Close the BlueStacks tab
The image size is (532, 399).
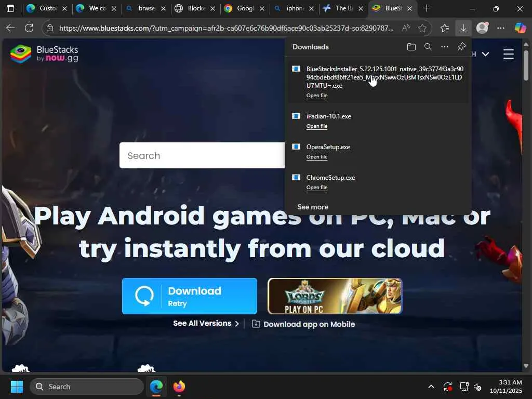tap(409, 8)
